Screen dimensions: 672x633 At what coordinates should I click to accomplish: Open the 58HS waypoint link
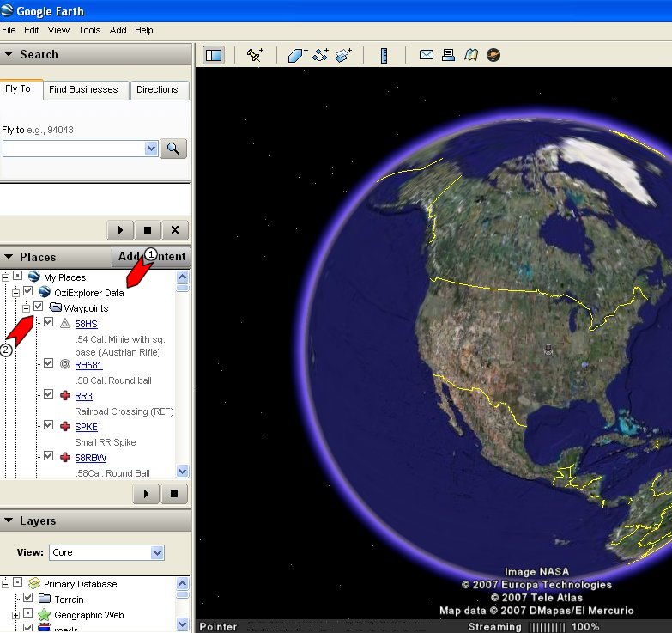(x=86, y=324)
